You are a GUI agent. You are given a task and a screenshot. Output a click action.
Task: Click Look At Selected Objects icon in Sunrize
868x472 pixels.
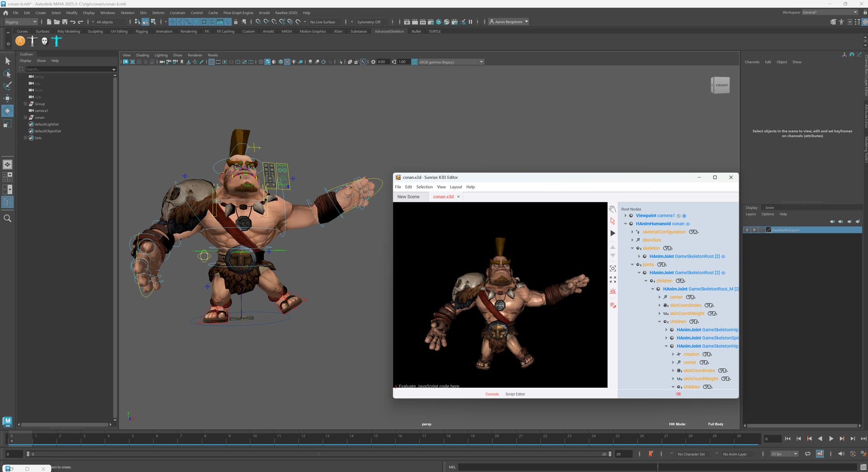tap(613, 268)
